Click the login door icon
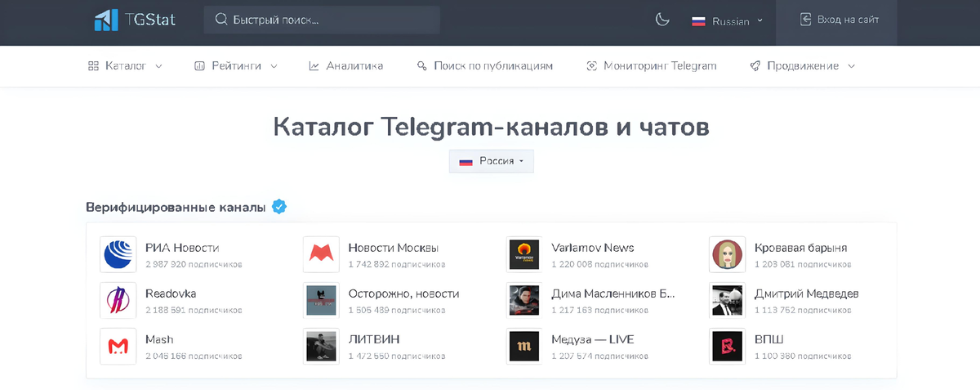 (806, 20)
